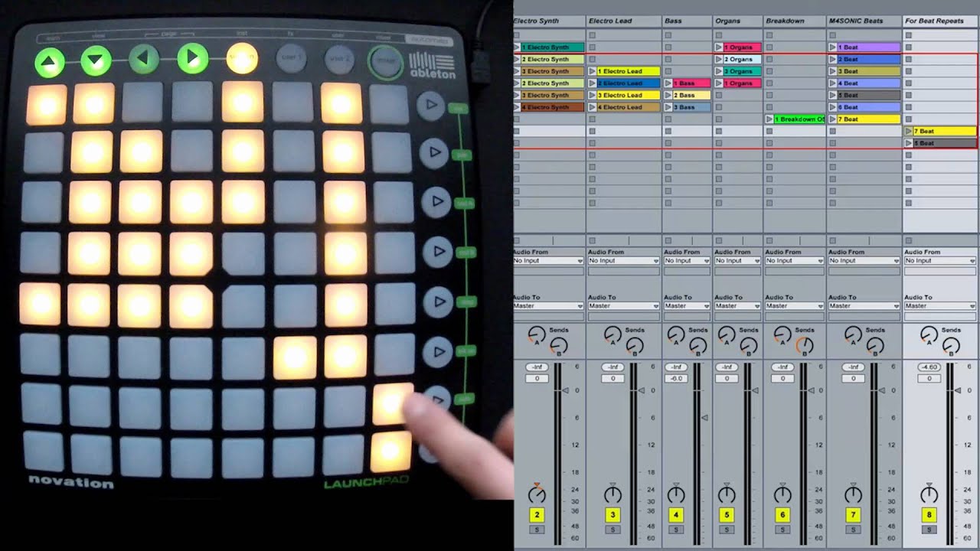Toggle track 8 activator for For Beat Repeats
The image size is (980, 551).
pos(929,515)
